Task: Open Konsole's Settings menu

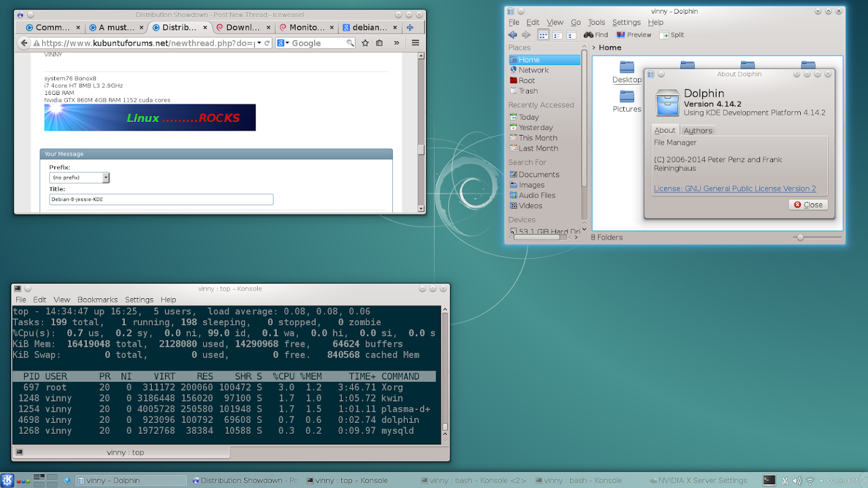Action: (x=139, y=300)
